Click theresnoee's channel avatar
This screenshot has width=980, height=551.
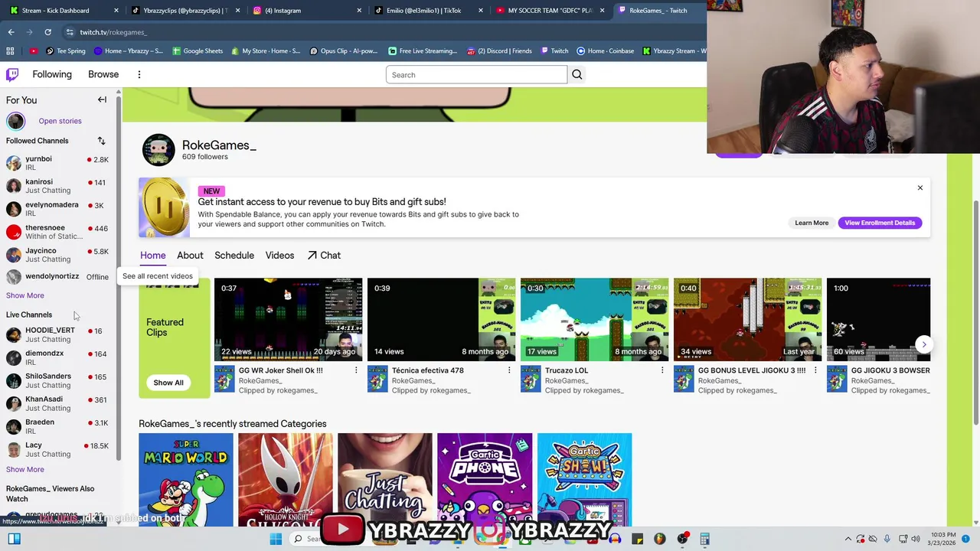pyautogui.click(x=14, y=232)
